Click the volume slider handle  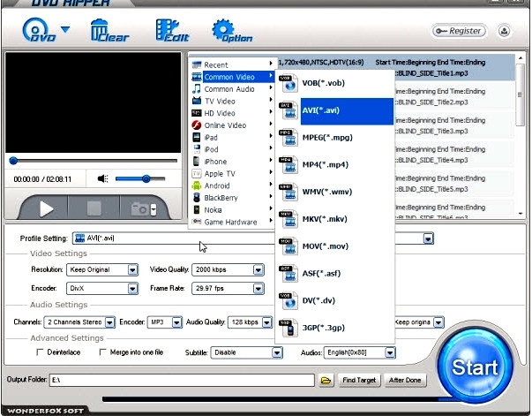coord(146,178)
